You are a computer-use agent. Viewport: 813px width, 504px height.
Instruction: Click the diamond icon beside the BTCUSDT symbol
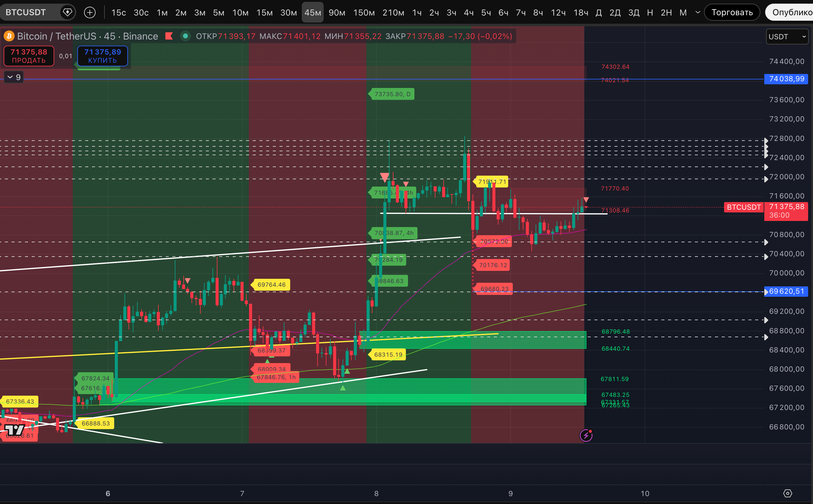coord(67,13)
